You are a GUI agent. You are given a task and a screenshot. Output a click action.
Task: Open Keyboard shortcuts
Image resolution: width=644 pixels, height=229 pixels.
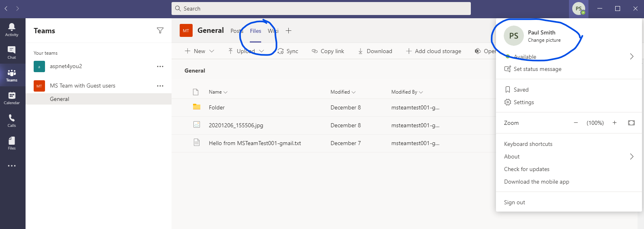click(x=528, y=144)
